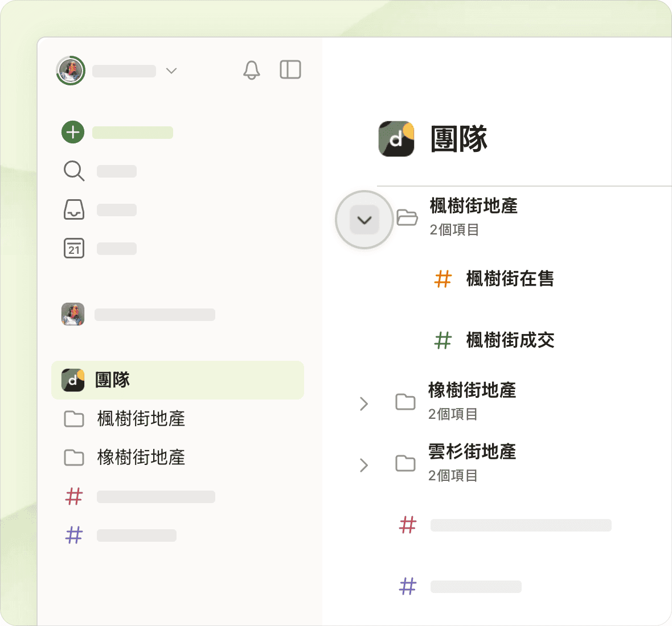Image resolution: width=672 pixels, height=626 pixels.
Task: Open 楓樹街地產 folder in sidebar
Action: (141, 419)
